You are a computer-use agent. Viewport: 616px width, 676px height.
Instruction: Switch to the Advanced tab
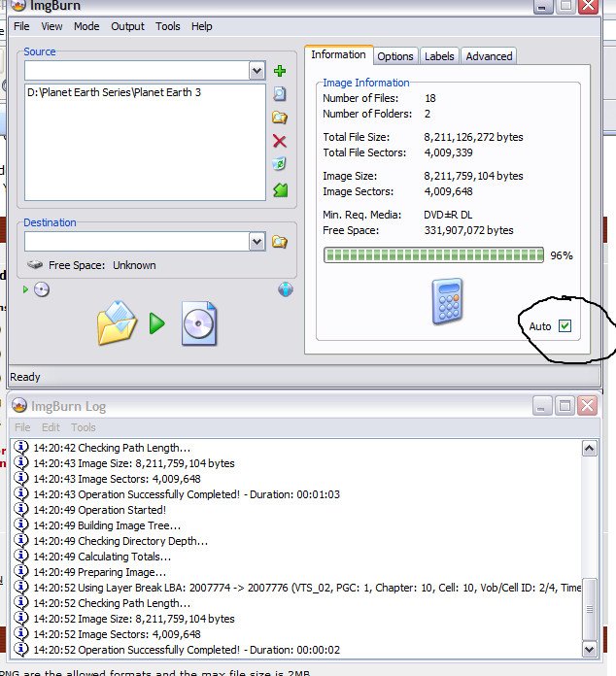pyautogui.click(x=489, y=56)
